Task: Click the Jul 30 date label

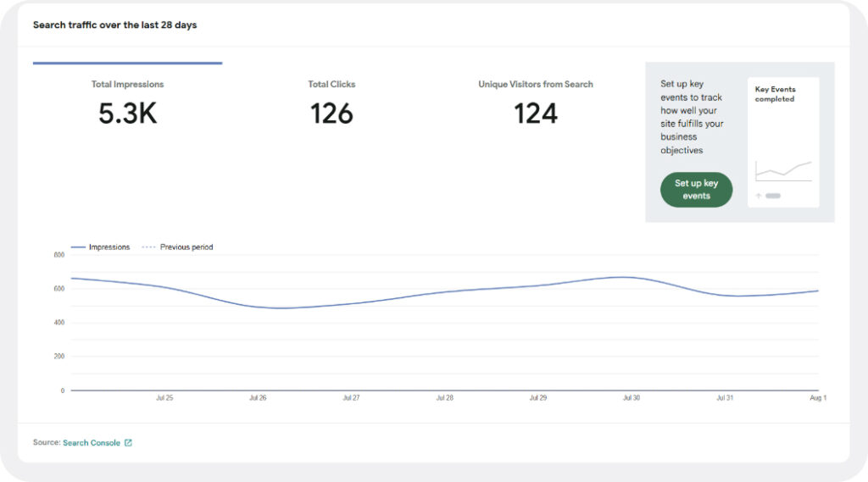Action: [x=631, y=397]
